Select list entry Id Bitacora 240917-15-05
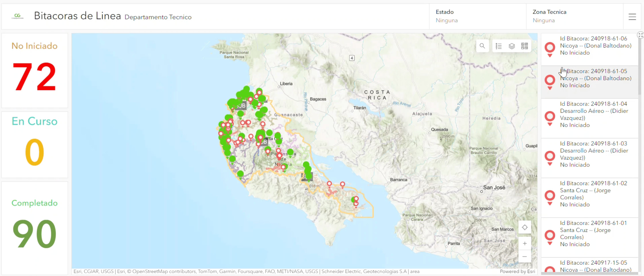This screenshot has width=644, height=276. click(590, 265)
